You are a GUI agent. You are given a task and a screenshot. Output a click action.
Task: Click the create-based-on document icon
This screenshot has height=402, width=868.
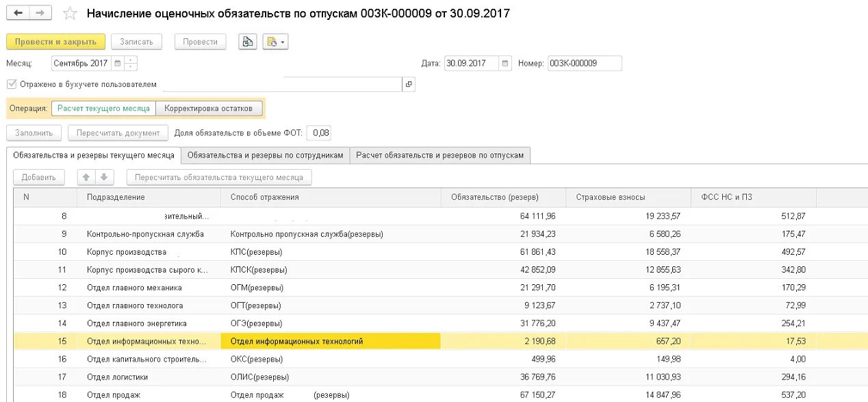coord(272,41)
